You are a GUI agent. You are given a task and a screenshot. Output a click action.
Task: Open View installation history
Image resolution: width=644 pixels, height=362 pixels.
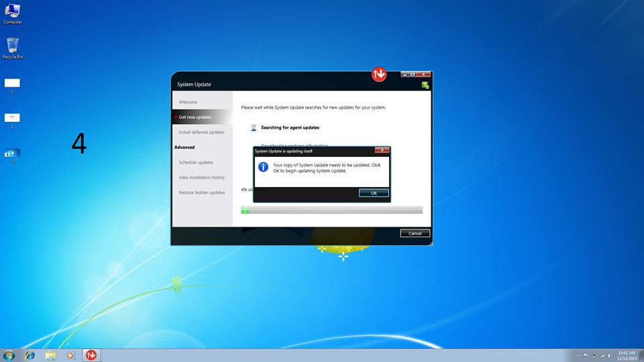(x=202, y=177)
